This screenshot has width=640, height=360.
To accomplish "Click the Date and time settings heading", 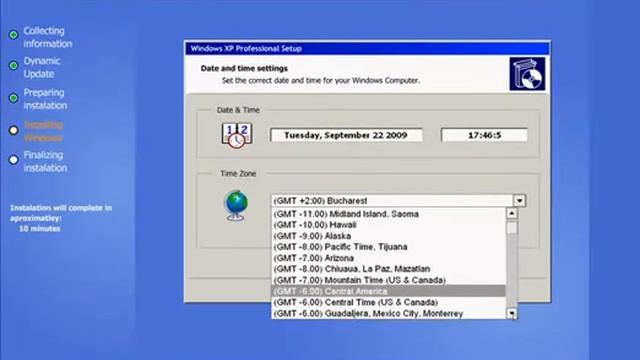I will click(x=244, y=68).
